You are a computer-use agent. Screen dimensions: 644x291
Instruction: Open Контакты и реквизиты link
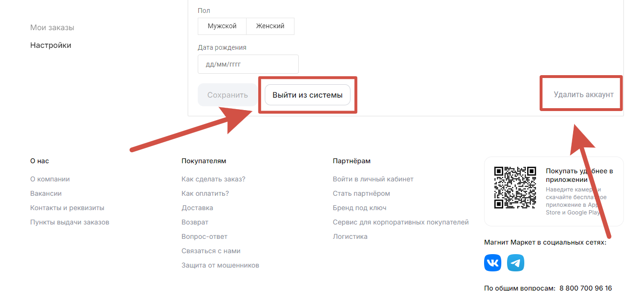click(x=67, y=208)
